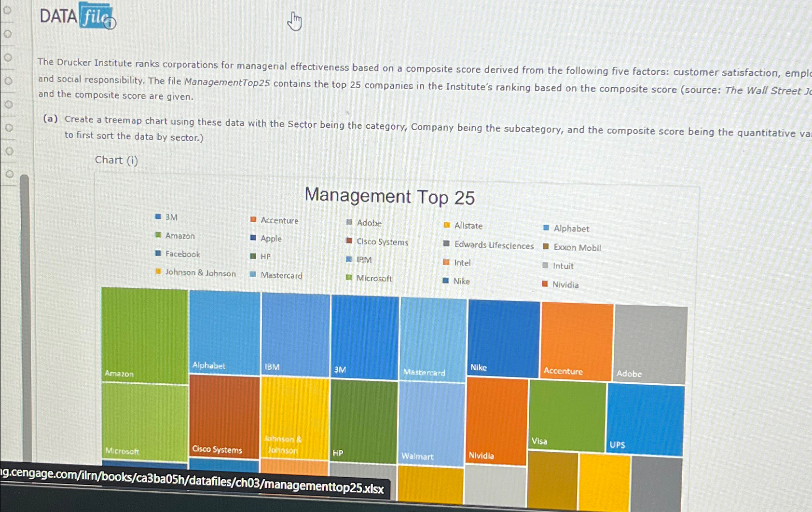The image size is (812, 512).
Task: Select the Adobe legend label
Action: (x=369, y=223)
